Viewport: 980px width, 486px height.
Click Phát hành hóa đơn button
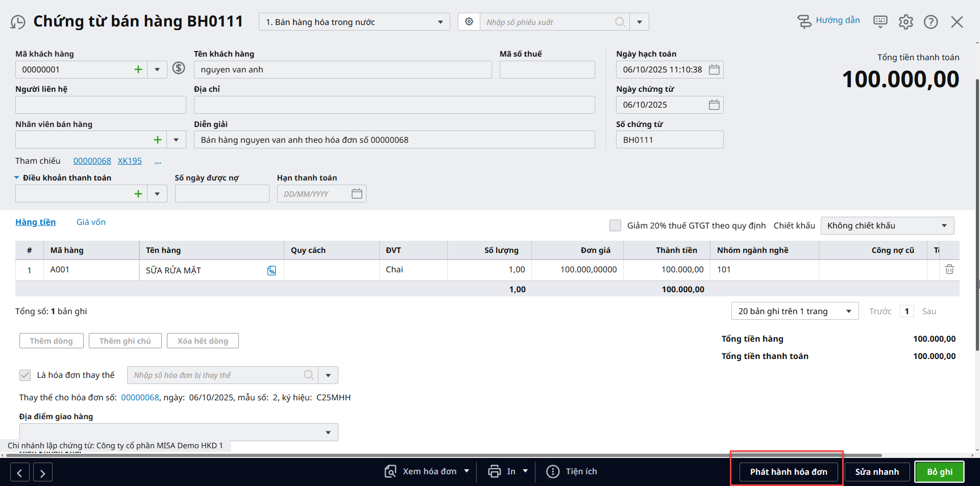point(788,472)
